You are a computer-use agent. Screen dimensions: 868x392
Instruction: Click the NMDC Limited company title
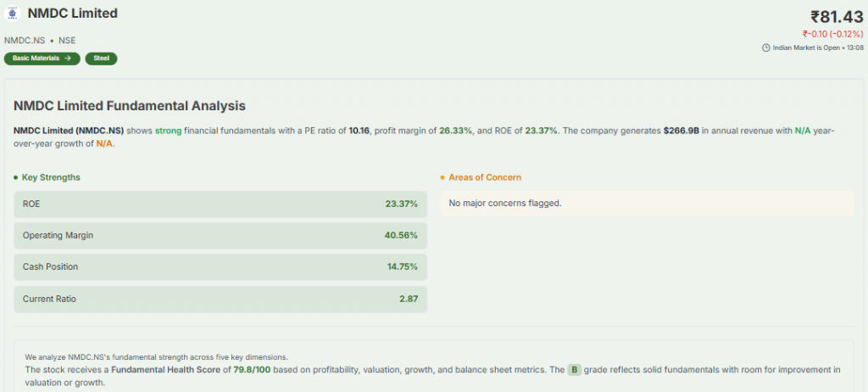73,14
